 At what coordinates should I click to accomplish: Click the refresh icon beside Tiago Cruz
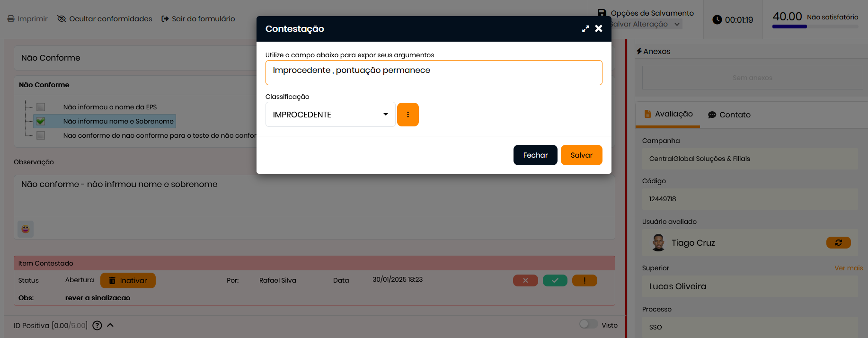click(838, 243)
